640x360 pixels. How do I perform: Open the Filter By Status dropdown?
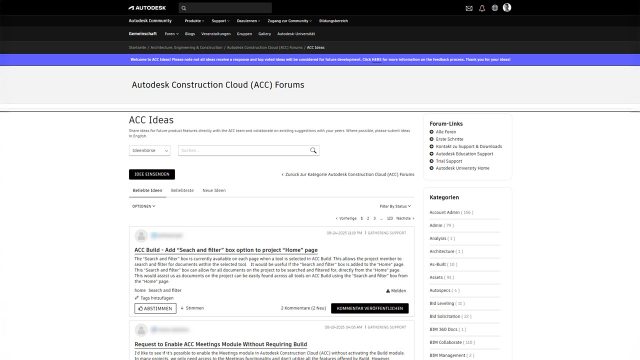point(395,207)
